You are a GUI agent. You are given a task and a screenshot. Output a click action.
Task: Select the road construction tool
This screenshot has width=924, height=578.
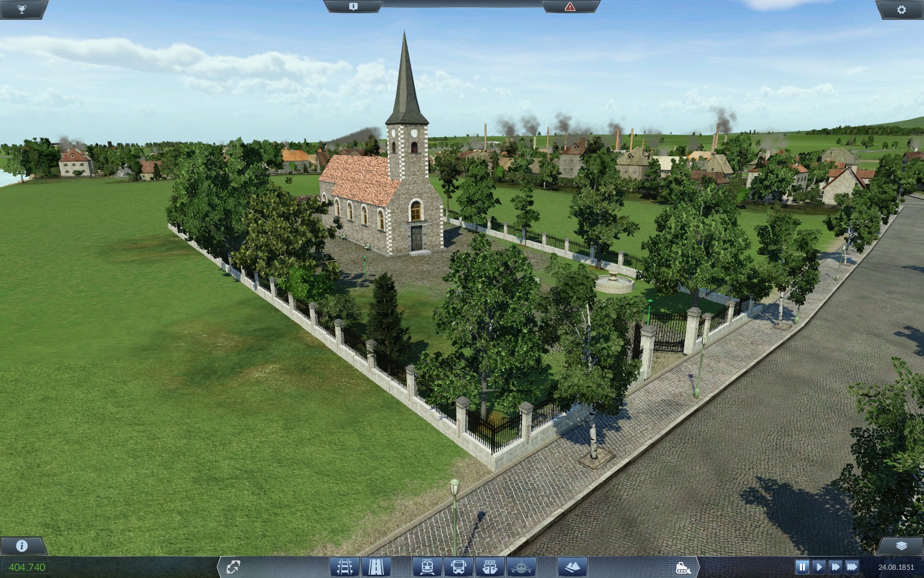point(377,567)
